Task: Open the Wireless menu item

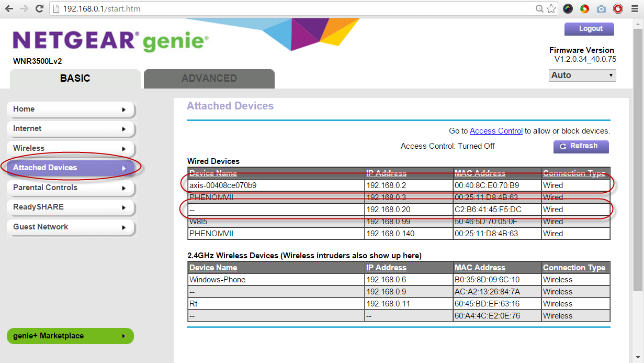Action: click(71, 149)
